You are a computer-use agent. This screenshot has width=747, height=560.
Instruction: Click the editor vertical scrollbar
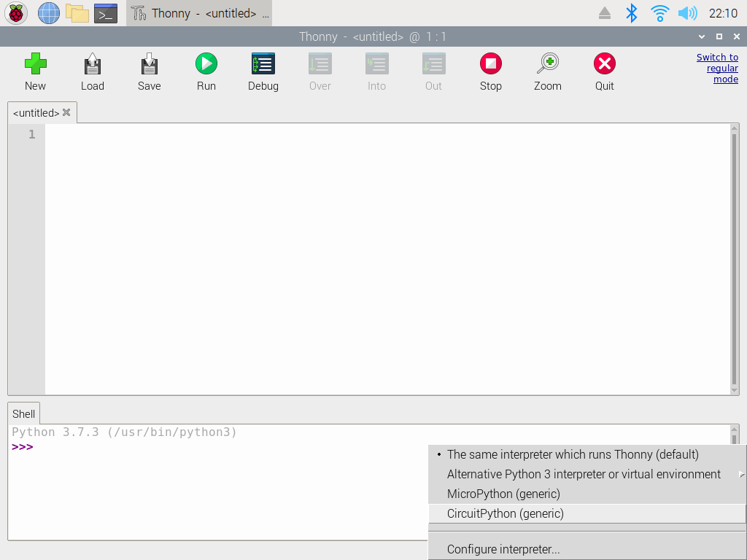734,259
